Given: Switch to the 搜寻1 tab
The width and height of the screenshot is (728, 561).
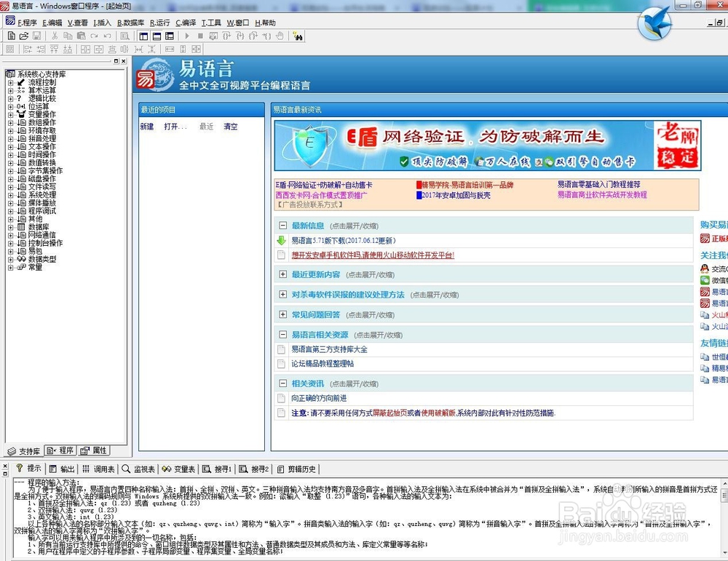Looking at the screenshot, I should click(x=217, y=469).
